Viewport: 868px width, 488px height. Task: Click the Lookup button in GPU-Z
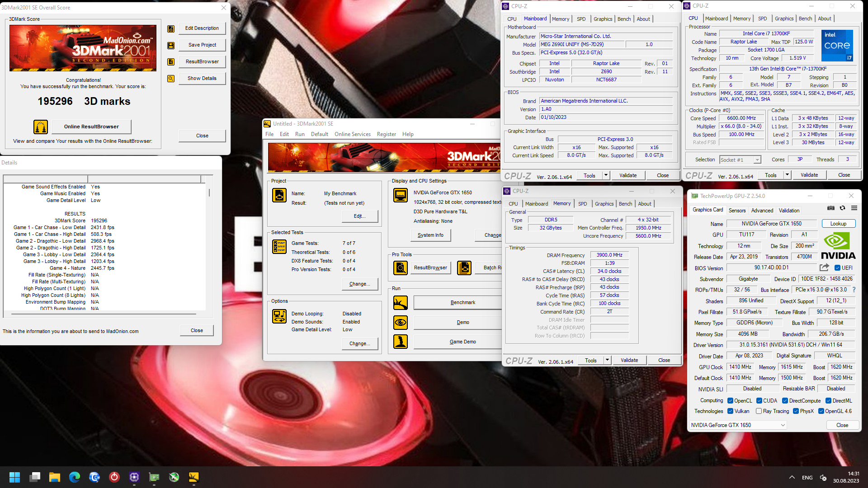click(x=838, y=224)
